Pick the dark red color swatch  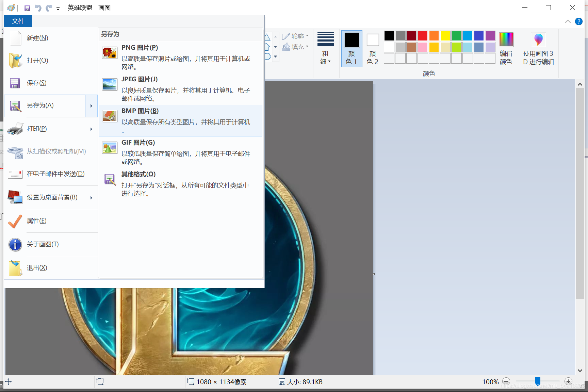(x=411, y=36)
